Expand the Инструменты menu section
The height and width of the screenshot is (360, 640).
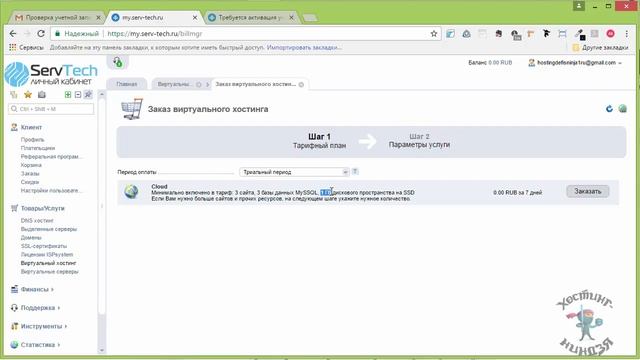point(38,326)
